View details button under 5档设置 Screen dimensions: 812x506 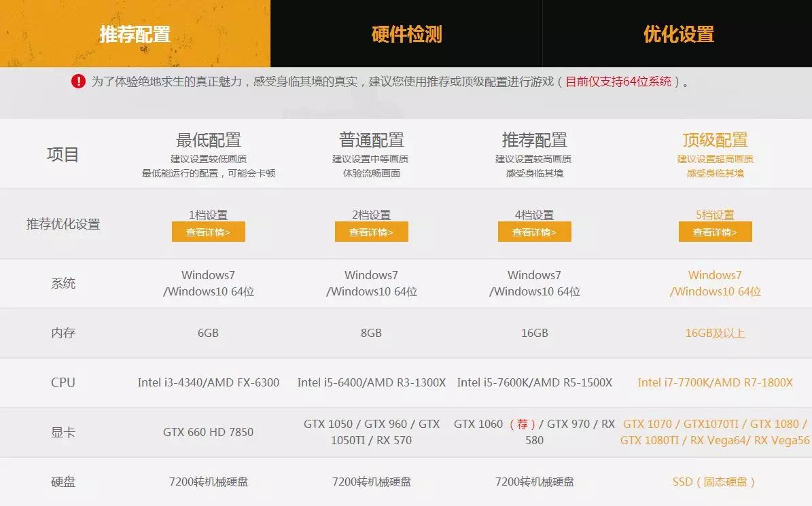click(715, 232)
